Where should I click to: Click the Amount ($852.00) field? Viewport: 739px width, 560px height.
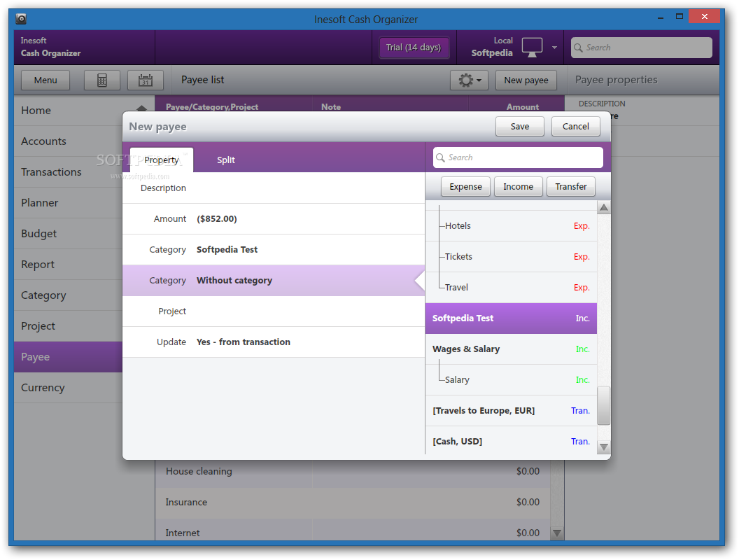(274, 218)
